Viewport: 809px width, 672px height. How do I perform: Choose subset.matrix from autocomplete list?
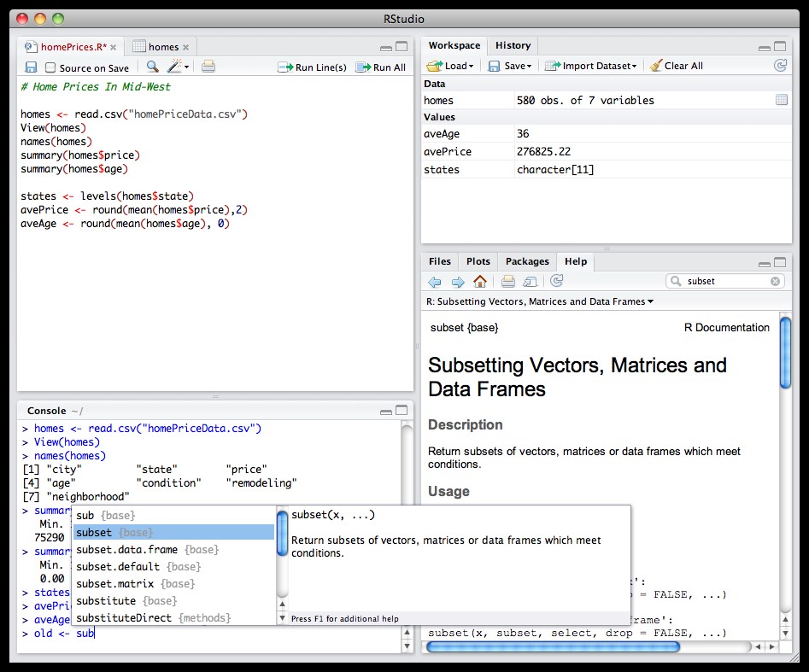(x=174, y=584)
